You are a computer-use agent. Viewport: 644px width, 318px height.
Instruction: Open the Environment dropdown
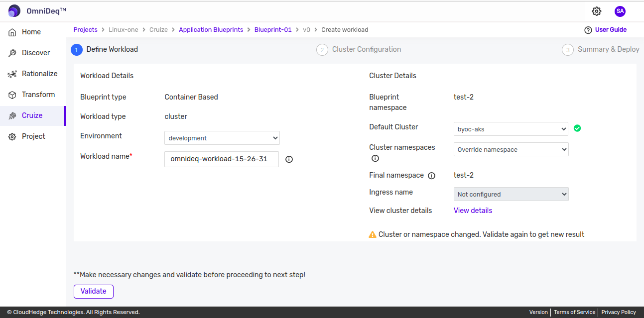click(222, 138)
